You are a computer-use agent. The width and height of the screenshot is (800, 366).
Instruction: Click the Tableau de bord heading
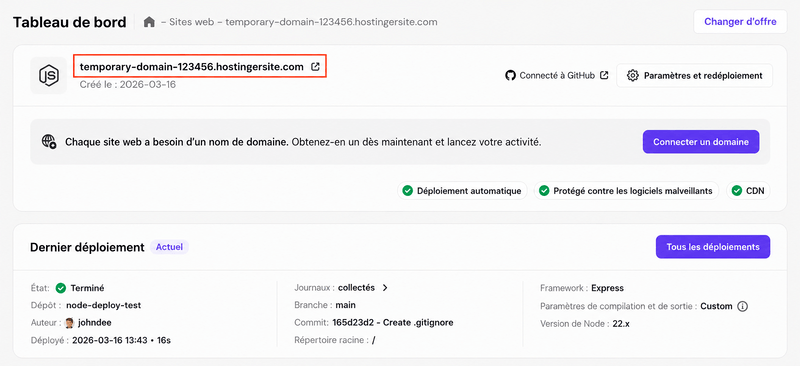[x=69, y=22]
